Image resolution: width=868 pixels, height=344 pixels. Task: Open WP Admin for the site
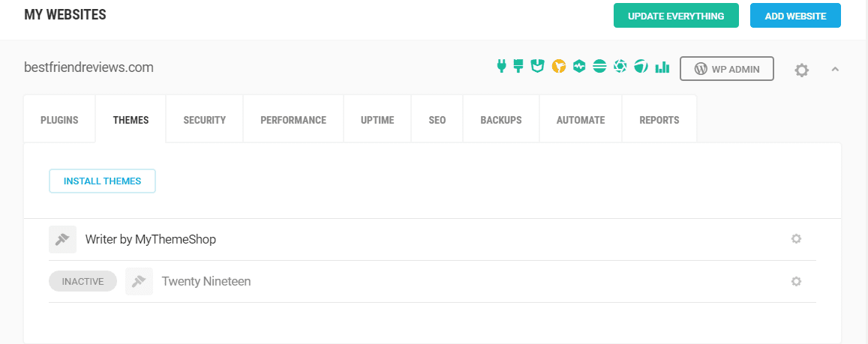pyautogui.click(x=727, y=69)
